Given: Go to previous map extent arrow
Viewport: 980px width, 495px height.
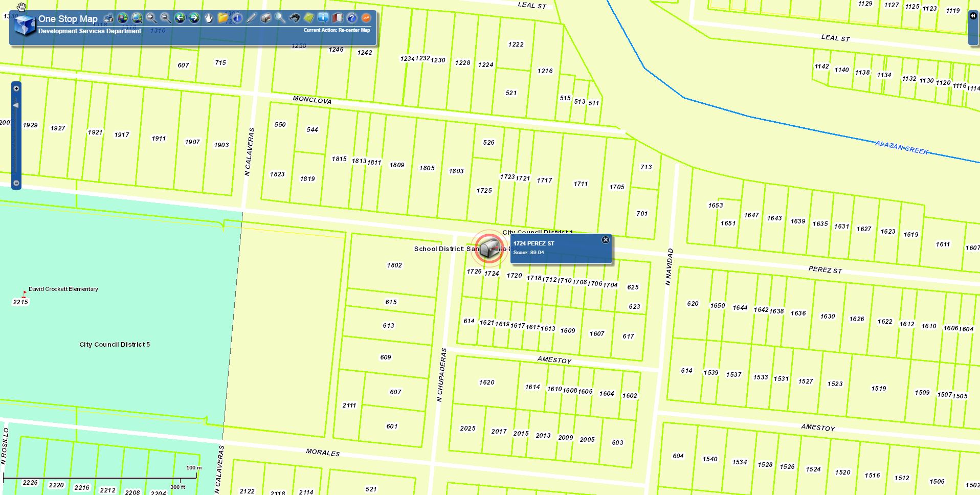Looking at the screenshot, I should 180,18.
